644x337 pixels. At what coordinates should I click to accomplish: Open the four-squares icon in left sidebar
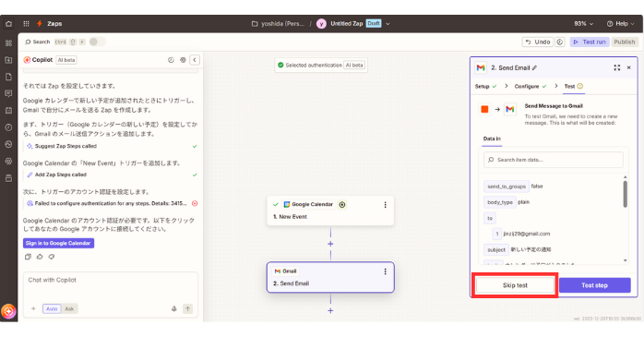coord(8,43)
